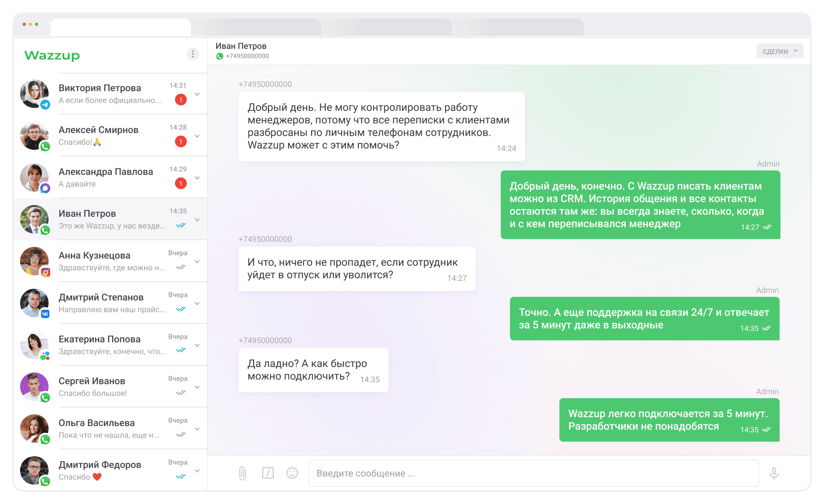
Task: Attach a file with the paperclip icon
Action: [242, 473]
